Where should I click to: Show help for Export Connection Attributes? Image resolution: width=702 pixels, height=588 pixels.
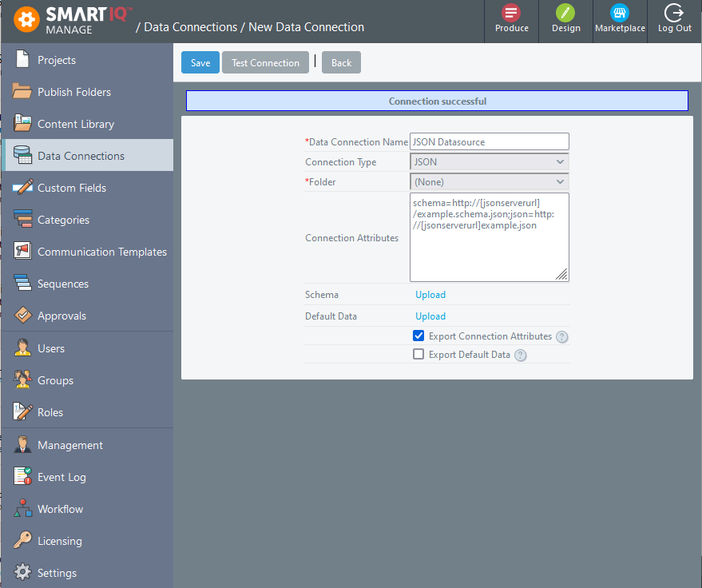pyautogui.click(x=562, y=337)
